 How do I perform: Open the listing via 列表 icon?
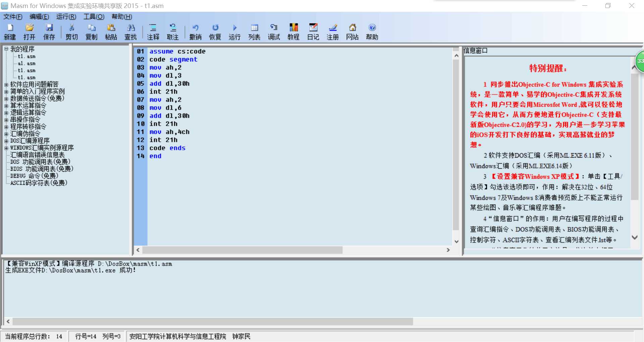pos(254,32)
